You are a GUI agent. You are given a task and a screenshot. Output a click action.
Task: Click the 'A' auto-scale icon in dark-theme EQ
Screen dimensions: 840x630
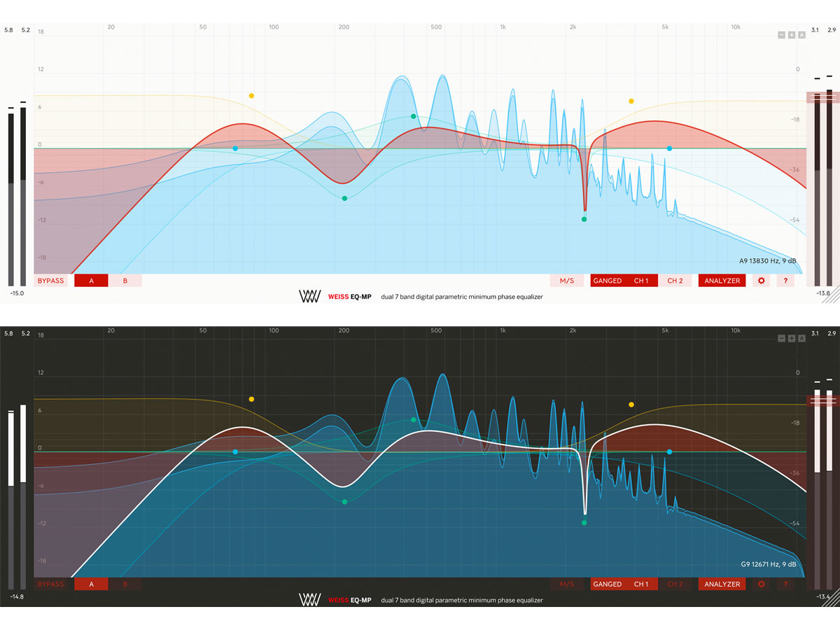click(x=801, y=338)
